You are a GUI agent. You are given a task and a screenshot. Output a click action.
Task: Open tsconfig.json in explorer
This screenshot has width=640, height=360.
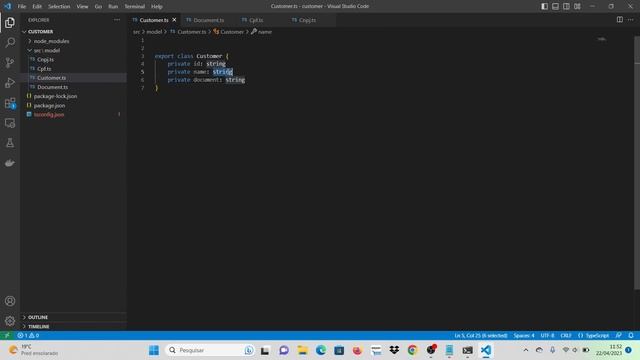49,114
